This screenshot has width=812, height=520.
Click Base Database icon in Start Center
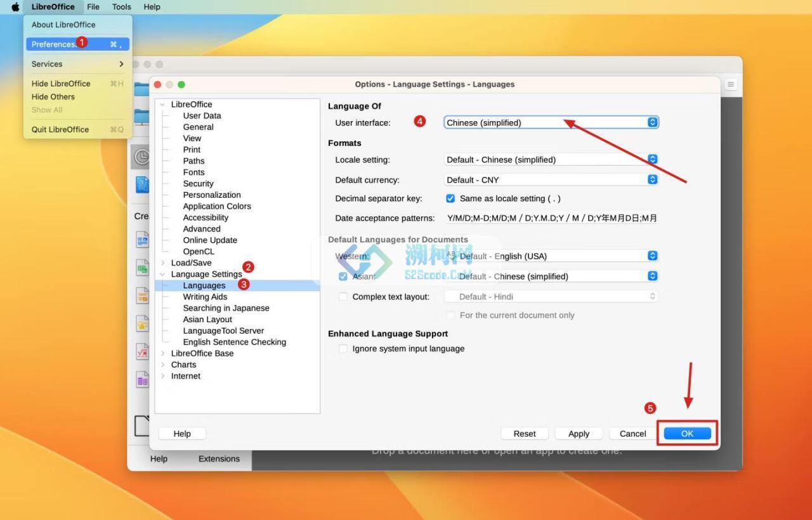(x=142, y=379)
